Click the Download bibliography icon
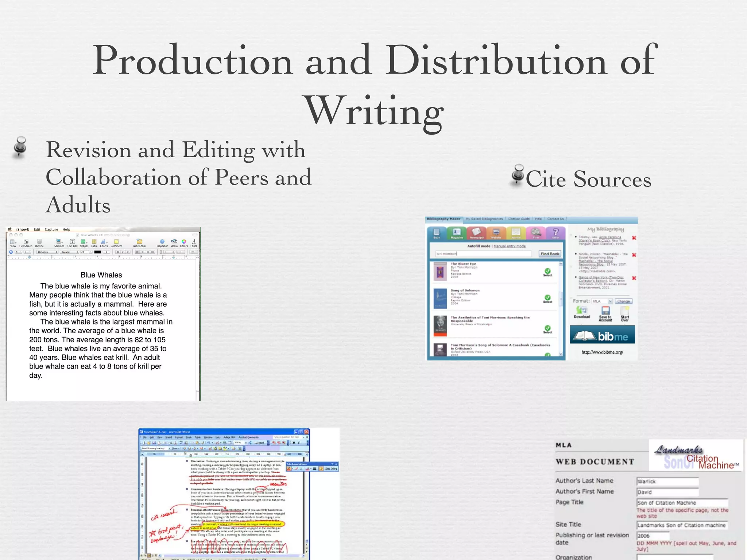The image size is (747, 560). 582,310
